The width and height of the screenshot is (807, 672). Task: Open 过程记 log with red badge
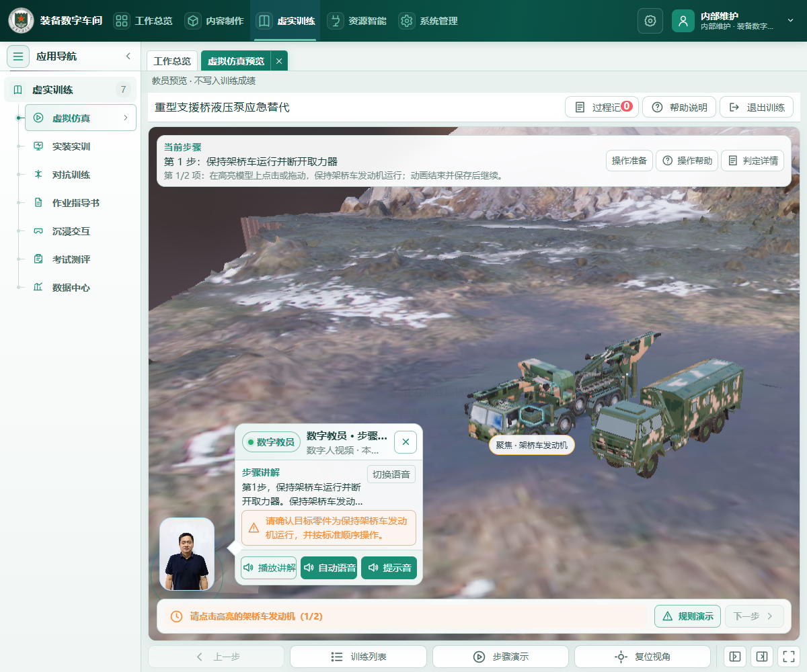602,108
